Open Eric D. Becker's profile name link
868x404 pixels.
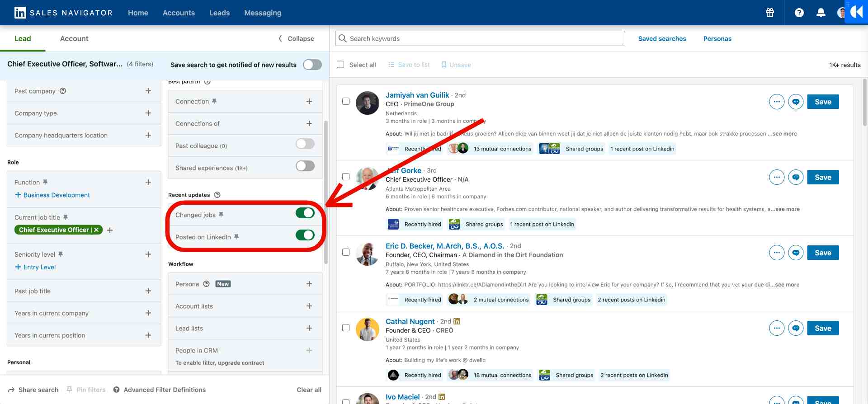point(445,246)
